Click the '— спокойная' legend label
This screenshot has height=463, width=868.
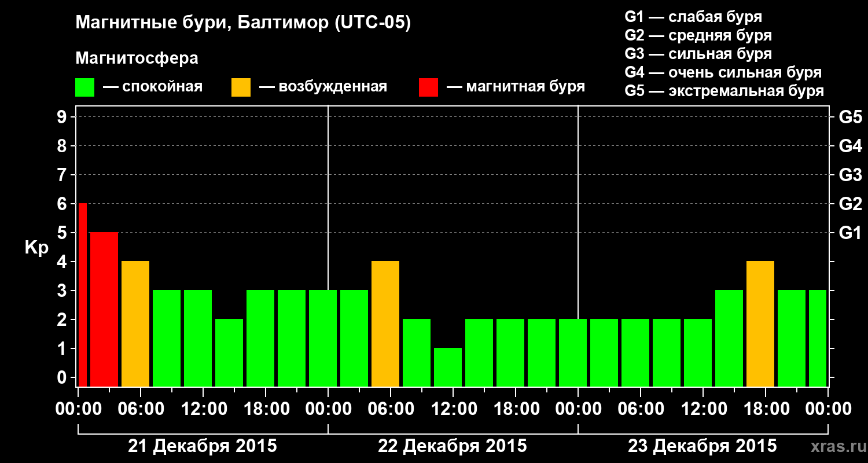pos(153,87)
